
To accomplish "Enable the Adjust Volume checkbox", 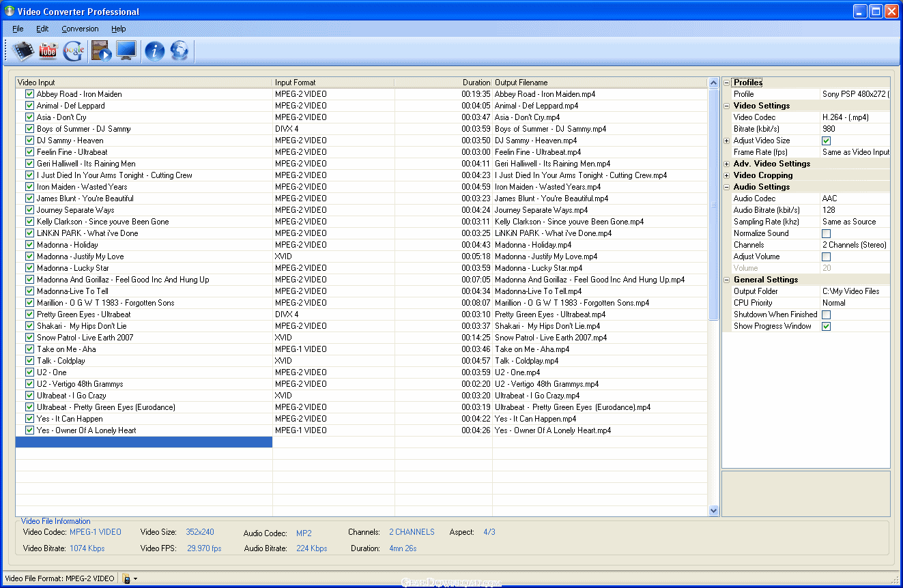I will 827,256.
